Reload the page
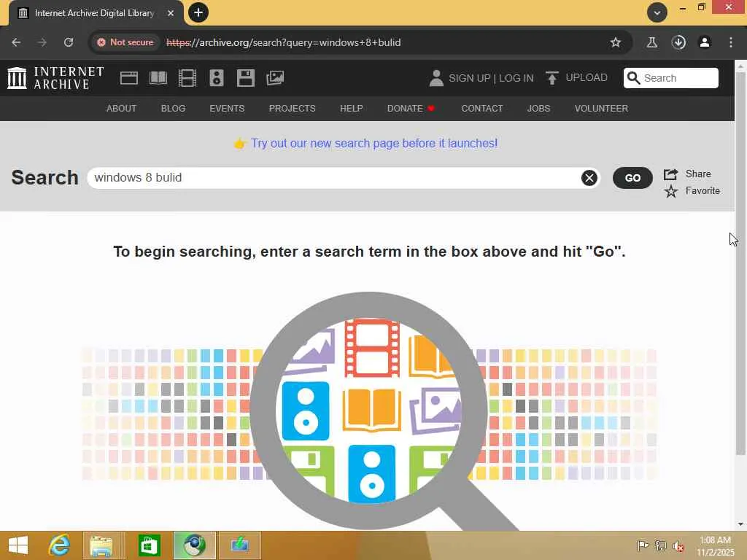Viewport: 747px width, 560px height. [69, 42]
